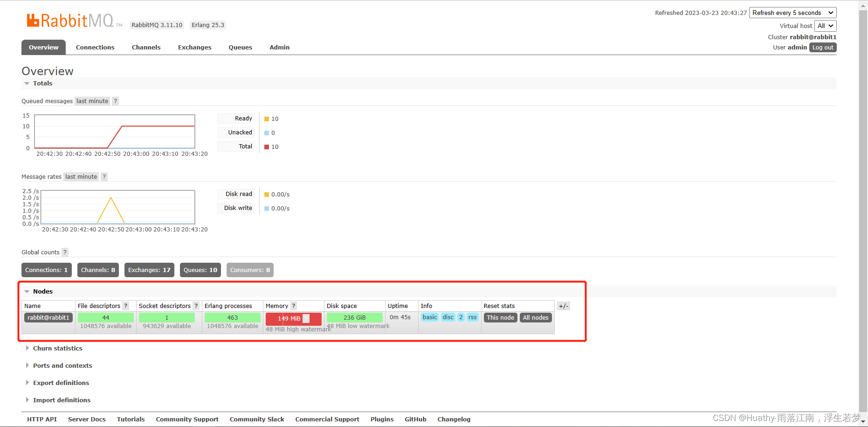Open the Exchanges tab
The width and height of the screenshot is (868, 427).
coord(195,48)
